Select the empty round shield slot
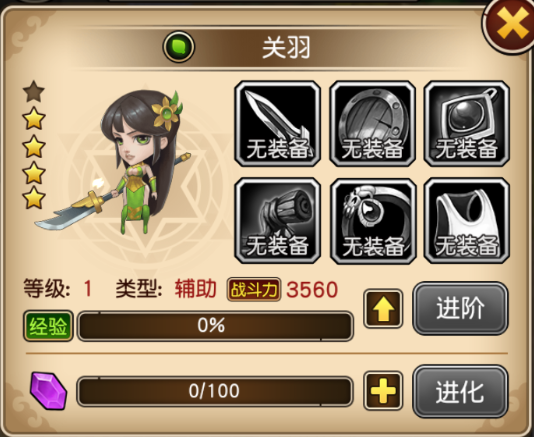This screenshot has height=437, width=534. click(x=373, y=124)
